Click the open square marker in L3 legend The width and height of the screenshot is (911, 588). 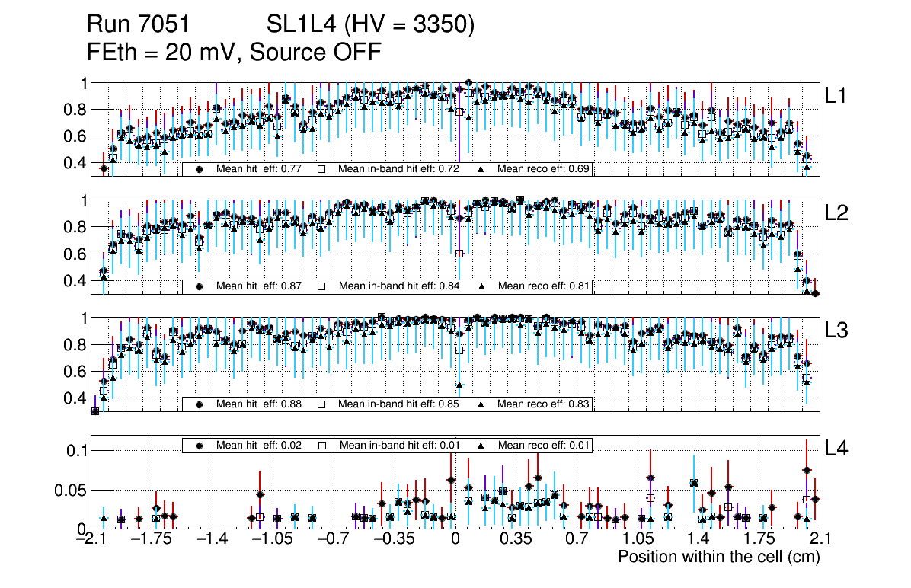click(321, 404)
